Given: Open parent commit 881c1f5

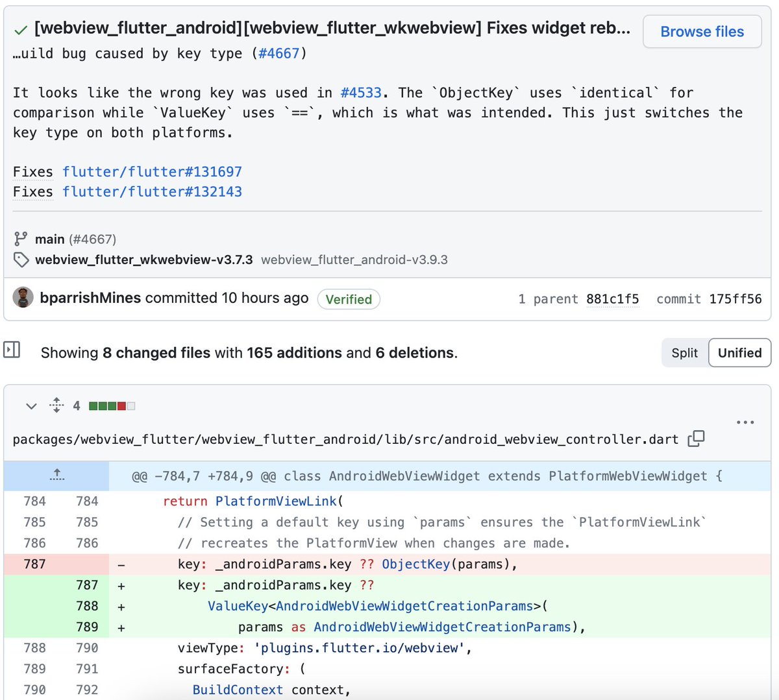Looking at the screenshot, I should [x=612, y=299].
